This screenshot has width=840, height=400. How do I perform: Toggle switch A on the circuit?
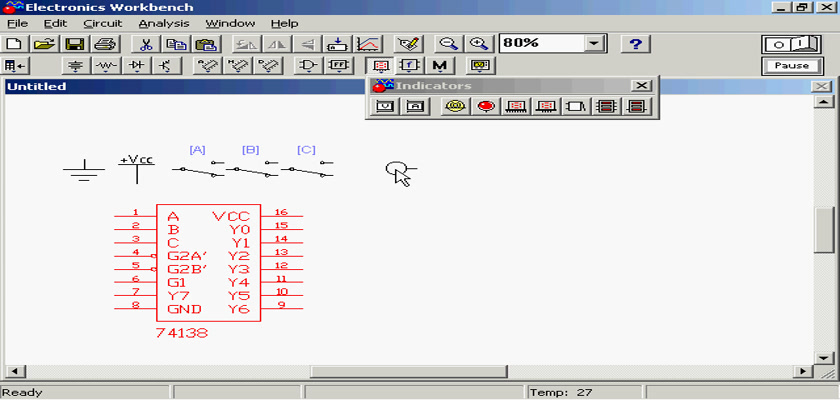pyautogui.click(x=198, y=169)
